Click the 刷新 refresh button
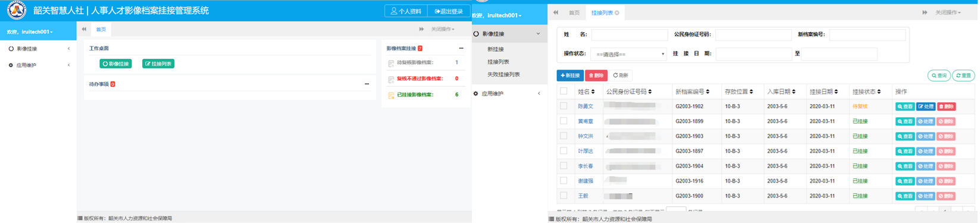The width and height of the screenshot is (980, 223). click(x=621, y=76)
